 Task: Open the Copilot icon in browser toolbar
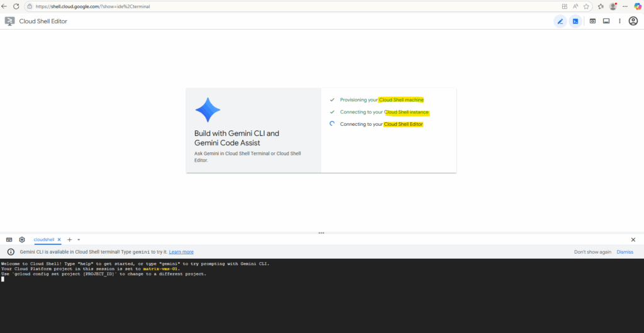click(x=638, y=6)
